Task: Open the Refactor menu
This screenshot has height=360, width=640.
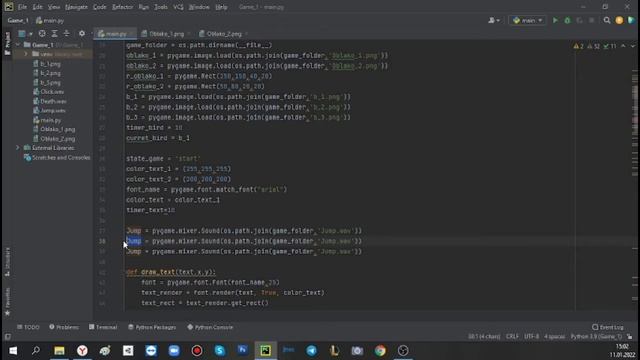Action: (122, 7)
